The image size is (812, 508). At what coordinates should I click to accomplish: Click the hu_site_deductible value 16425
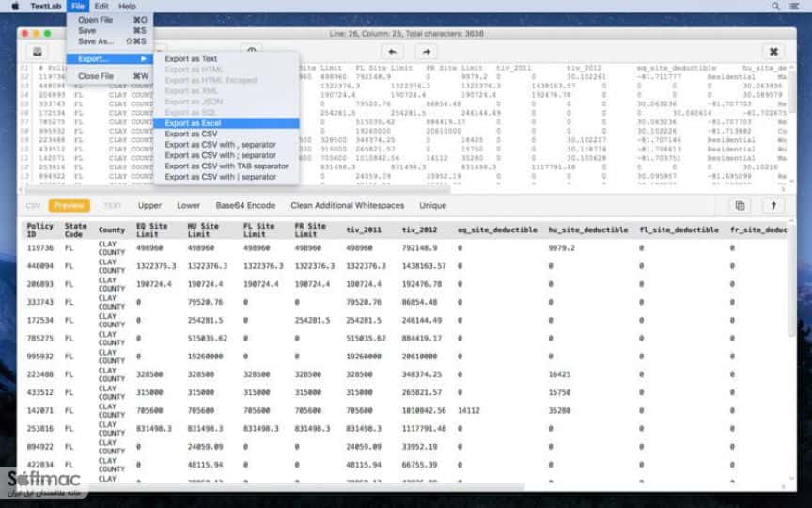point(559,374)
